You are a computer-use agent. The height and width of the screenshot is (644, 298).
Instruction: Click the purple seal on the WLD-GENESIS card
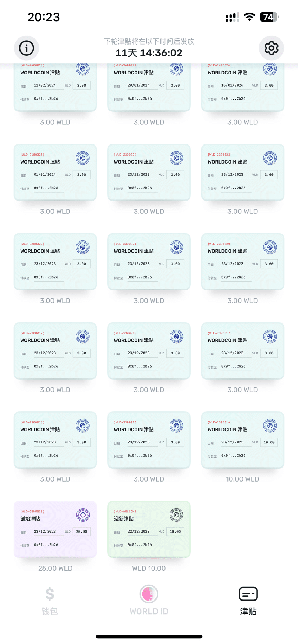83,515
